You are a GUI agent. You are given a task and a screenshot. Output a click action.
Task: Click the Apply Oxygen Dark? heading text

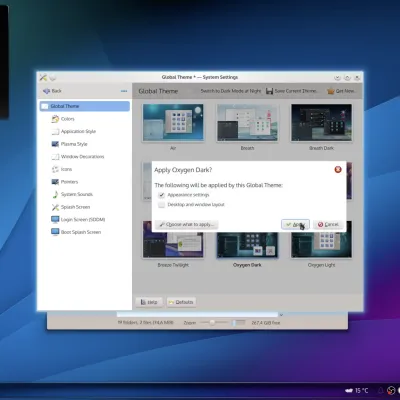[x=183, y=170]
